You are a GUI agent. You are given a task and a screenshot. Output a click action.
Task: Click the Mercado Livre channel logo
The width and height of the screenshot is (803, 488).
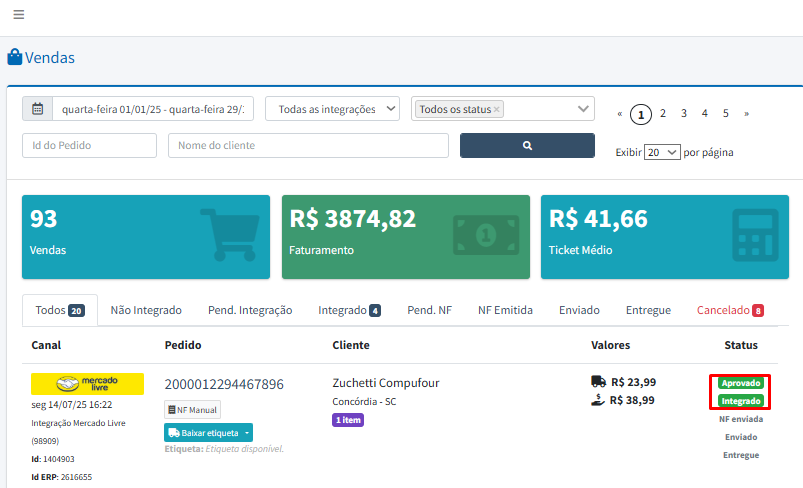(87, 384)
